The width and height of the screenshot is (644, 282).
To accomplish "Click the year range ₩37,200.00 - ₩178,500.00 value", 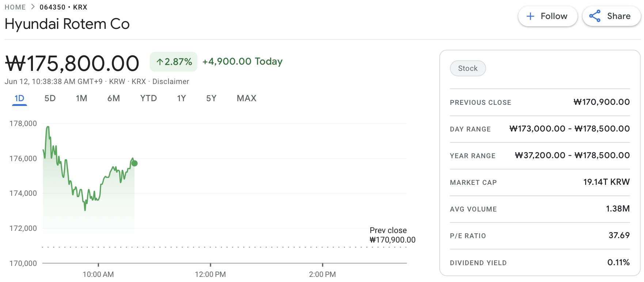I will click(x=572, y=156).
